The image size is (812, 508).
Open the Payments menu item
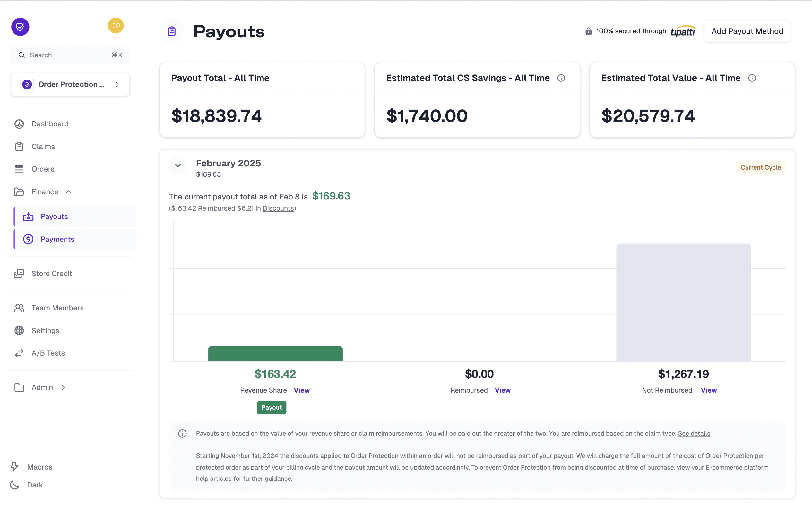pos(57,239)
